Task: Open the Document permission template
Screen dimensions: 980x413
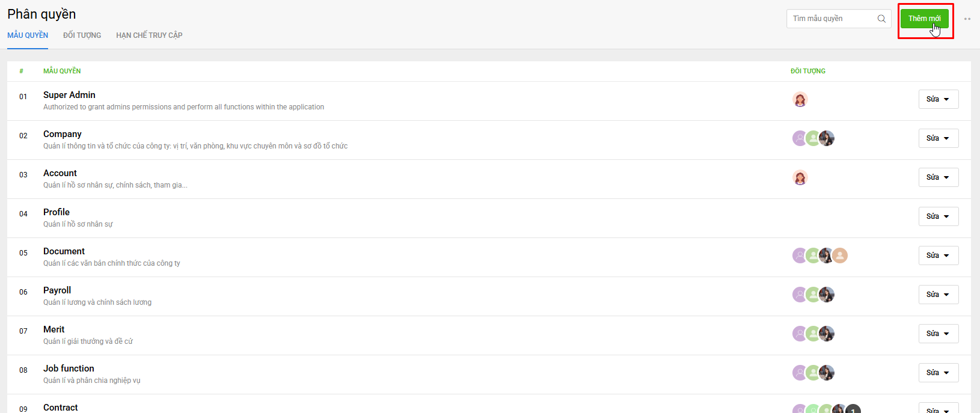Action: coord(64,251)
